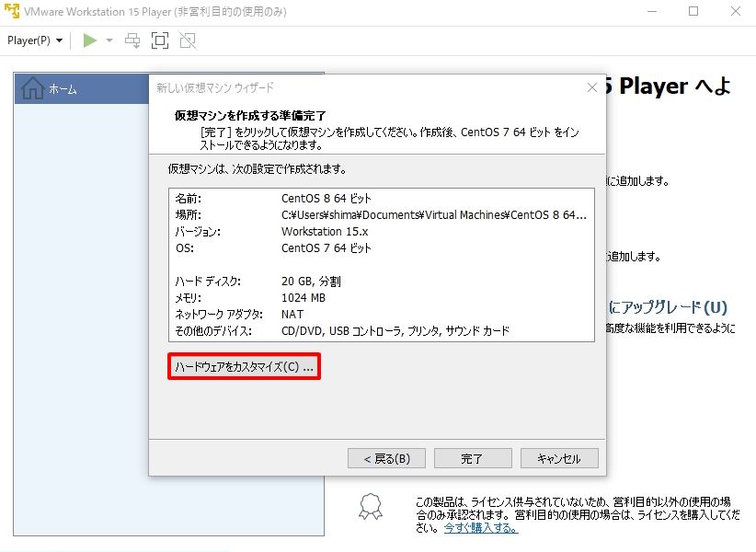
Task: Close the VMware Player window
Action: coord(735,11)
